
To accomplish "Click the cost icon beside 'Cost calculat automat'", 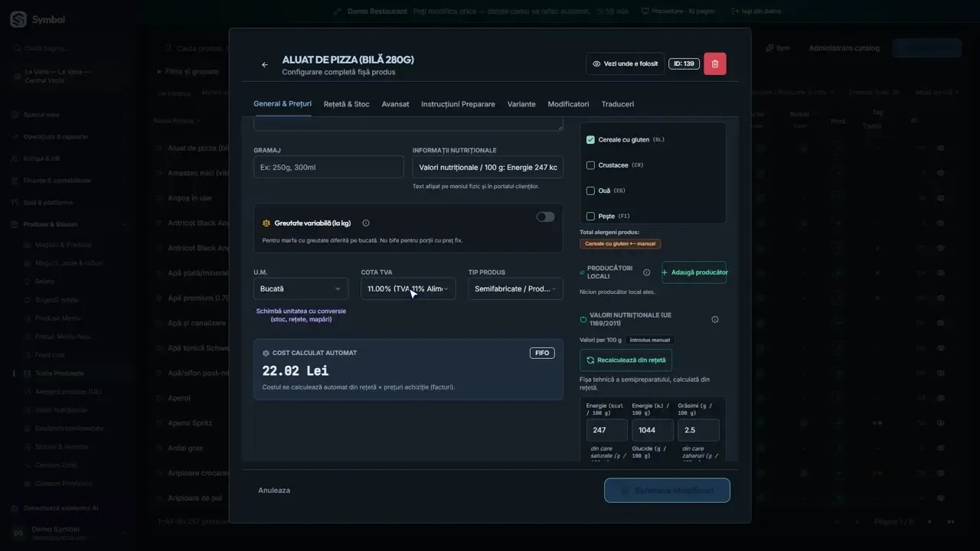I will (266, 353).
